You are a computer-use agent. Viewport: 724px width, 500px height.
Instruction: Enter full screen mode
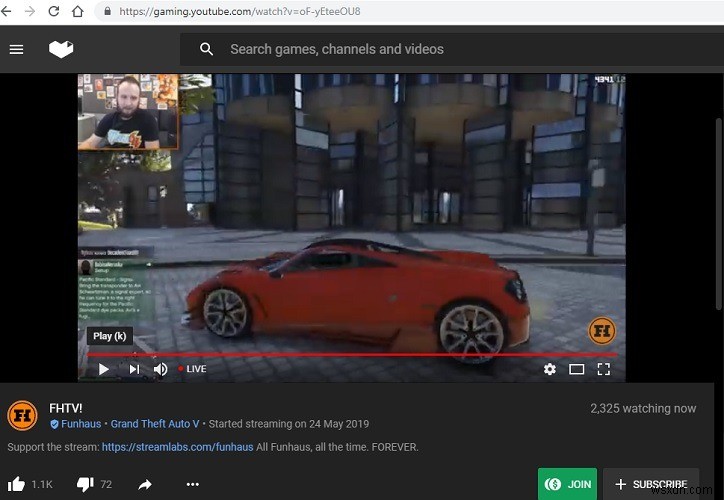pyautogui.click(x=603, y=369)
